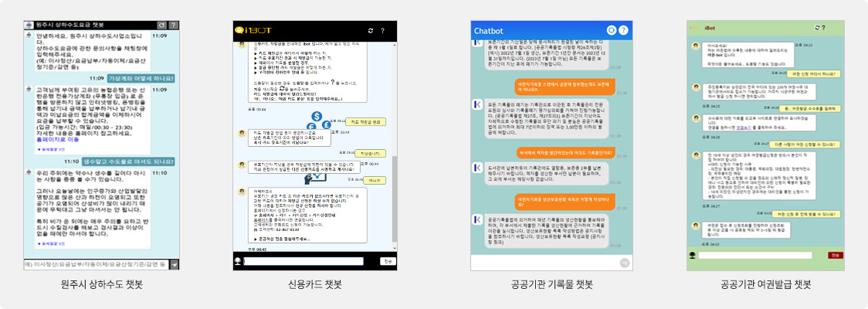This screenshot has width=868, height=309.
Task: Click refresh icon in green passport iBot header
Action: click(817, 27)
